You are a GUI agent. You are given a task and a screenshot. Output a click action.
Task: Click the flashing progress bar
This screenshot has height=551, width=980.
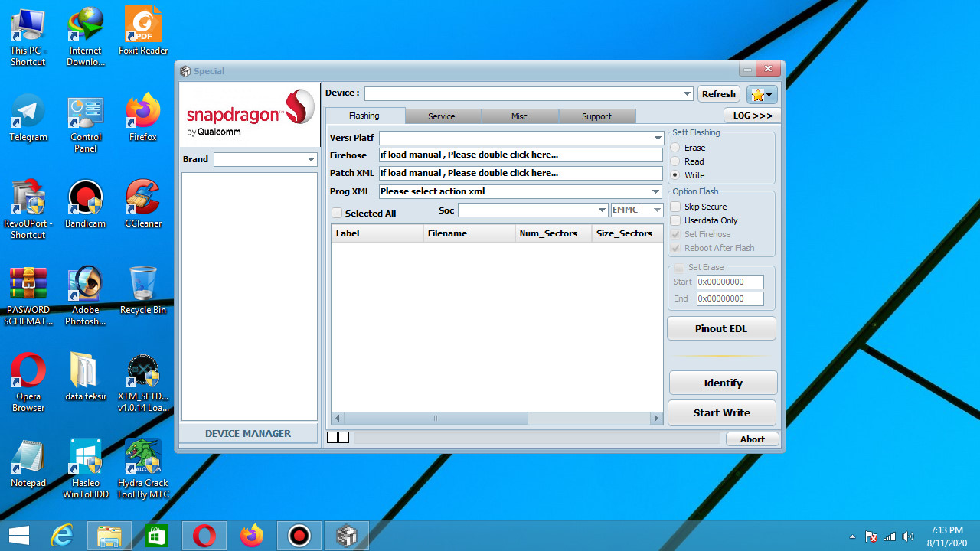537,439
